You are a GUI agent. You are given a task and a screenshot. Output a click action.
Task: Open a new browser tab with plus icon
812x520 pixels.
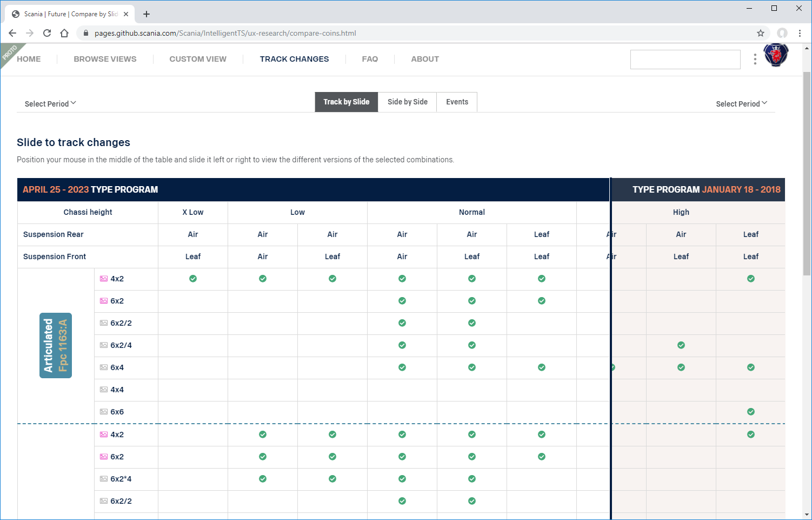(x=147, y=14)
